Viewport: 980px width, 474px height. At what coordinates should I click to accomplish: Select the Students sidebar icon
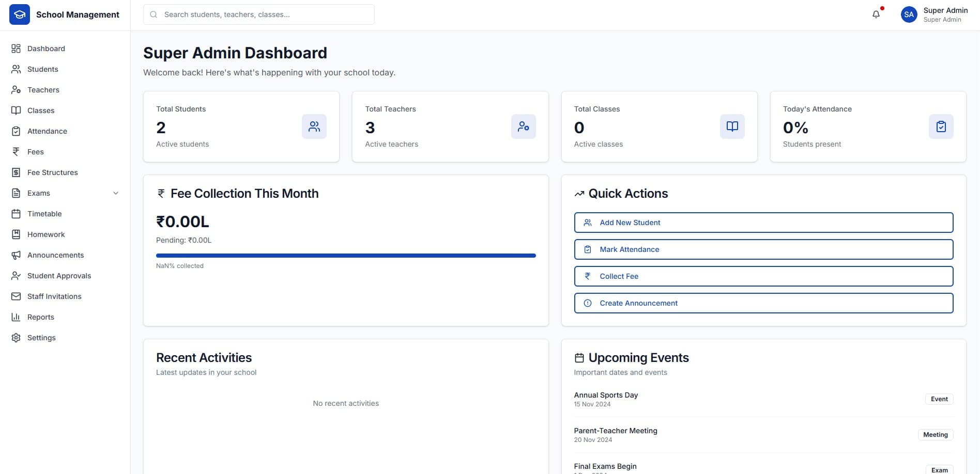[16, 69]
